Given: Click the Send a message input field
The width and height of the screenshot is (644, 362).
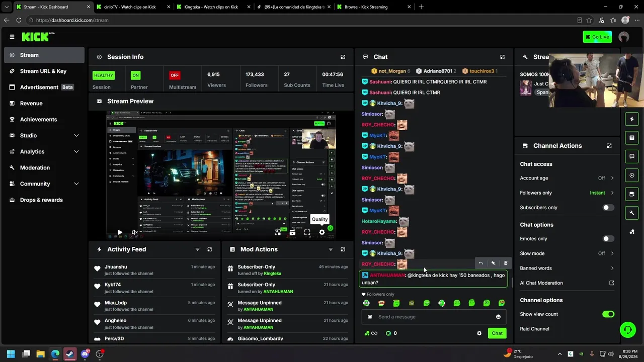Looking at the screenshot, I should (433, 317).
